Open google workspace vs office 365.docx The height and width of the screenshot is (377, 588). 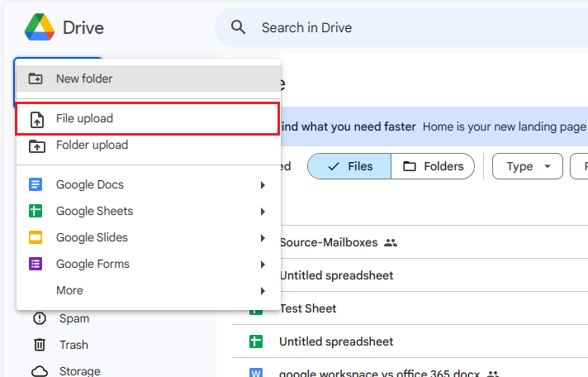point(380,373)
